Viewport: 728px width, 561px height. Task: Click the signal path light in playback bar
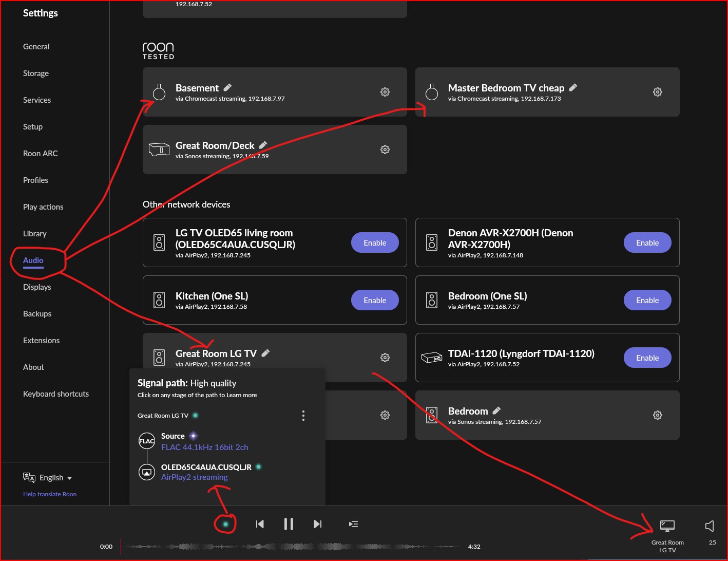(x=225, y=524)
